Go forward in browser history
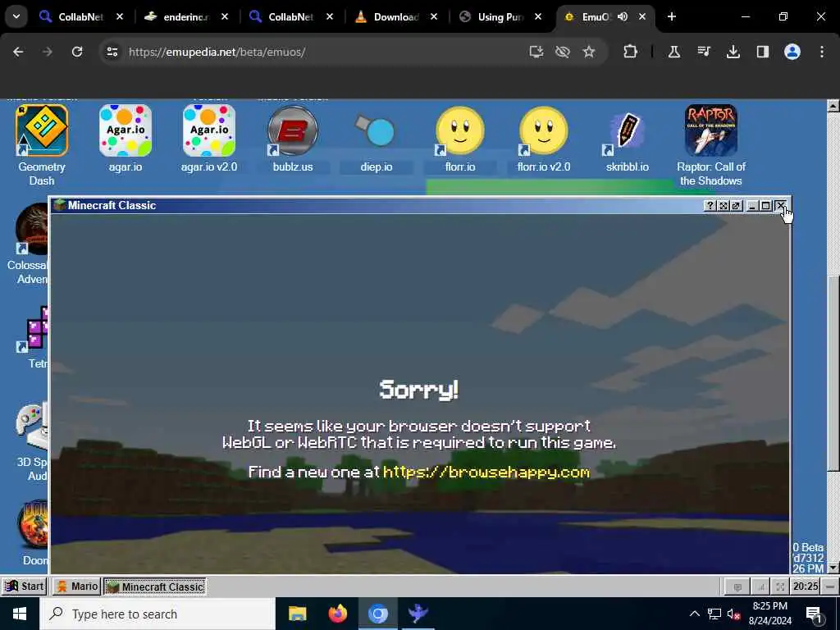 coord(48,52)
